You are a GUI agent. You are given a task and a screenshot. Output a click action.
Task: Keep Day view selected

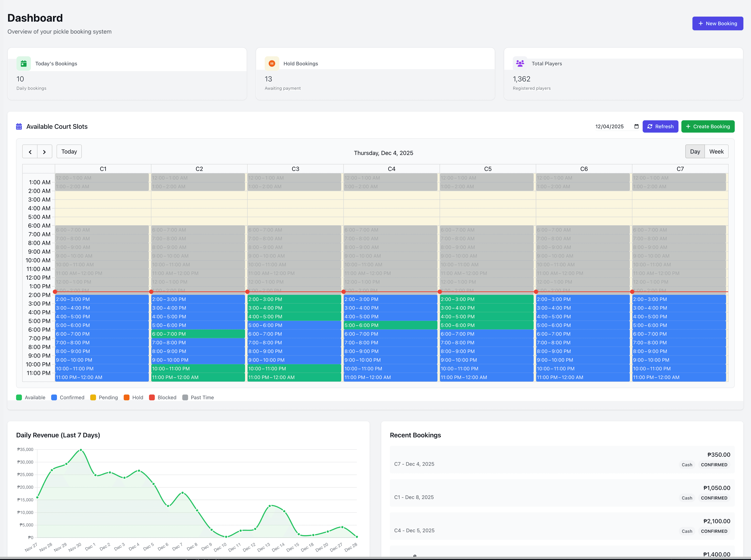(695, 151)
